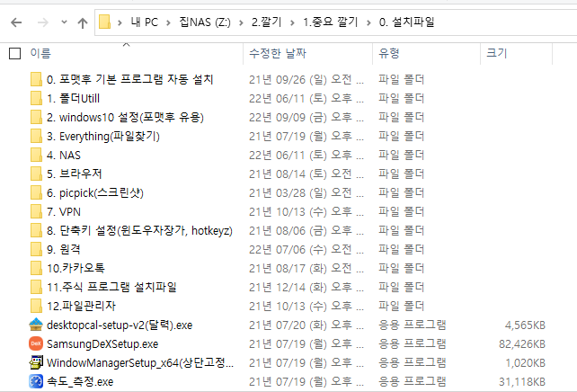Select folder icon of 7. VPN
577x392 pixels.
36,211
